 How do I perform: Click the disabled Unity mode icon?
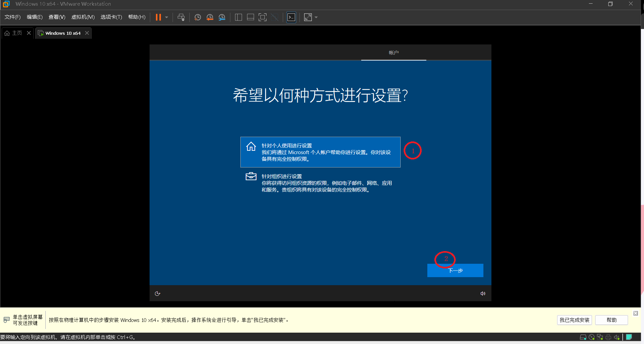pos(275,17)
